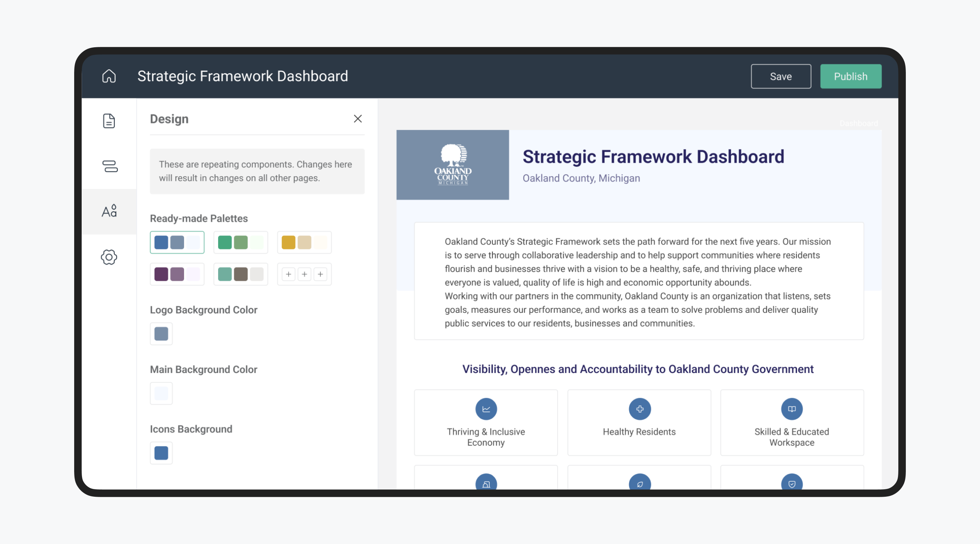Add a custom palette with the first plus button
The image size is (980, 544).
288,274
